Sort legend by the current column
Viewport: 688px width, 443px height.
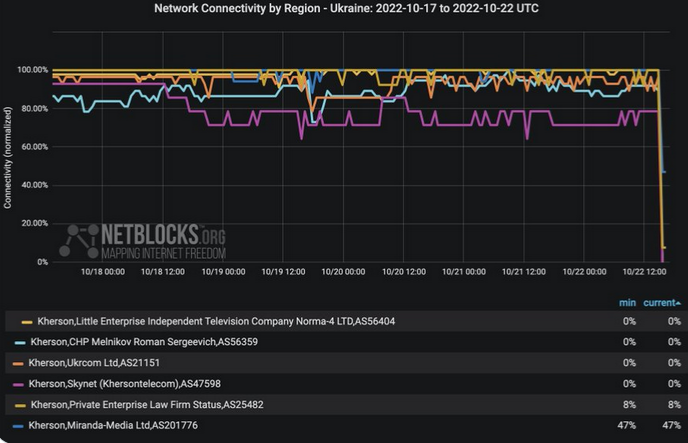click(659, 303)
